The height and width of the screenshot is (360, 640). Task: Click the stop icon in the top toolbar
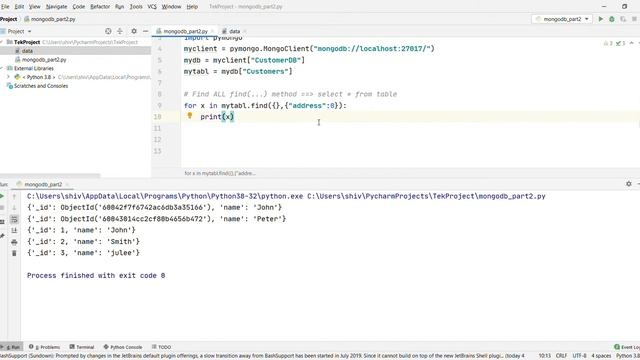[634, 19]
